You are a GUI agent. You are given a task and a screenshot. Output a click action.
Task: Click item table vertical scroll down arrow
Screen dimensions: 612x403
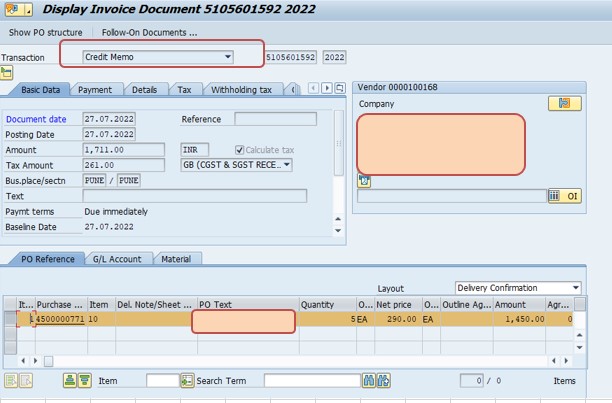coord(580,347)
